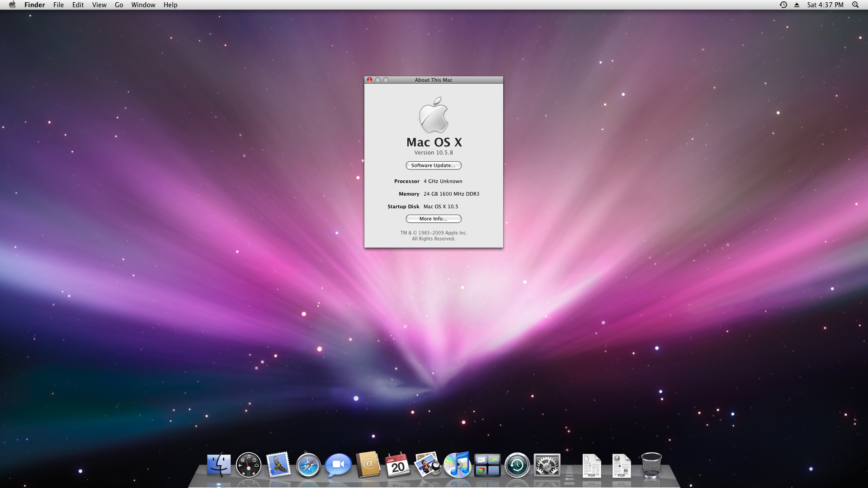Open iCal calendar icon
This screenshot has width=868, height=488.
pyautogui.click(x=397, y=465)
